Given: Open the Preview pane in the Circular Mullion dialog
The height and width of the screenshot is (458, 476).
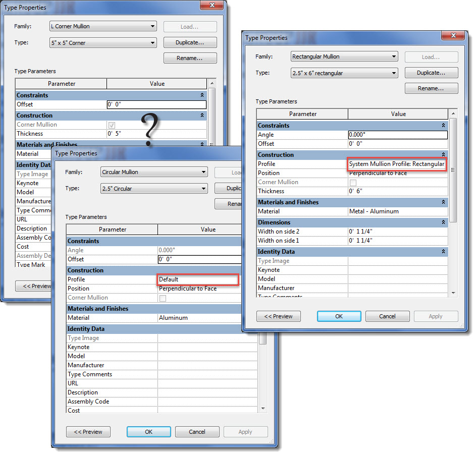Looking at the screenshot, I should 88,432.
